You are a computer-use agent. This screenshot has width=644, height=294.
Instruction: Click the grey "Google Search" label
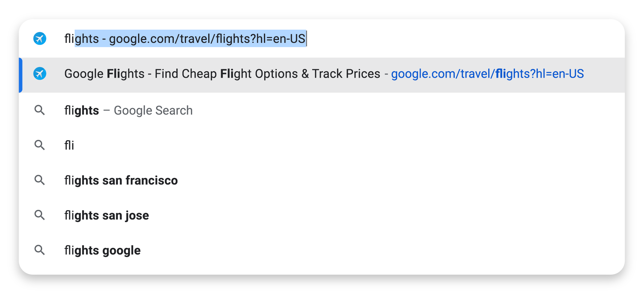tap(153, 111)
